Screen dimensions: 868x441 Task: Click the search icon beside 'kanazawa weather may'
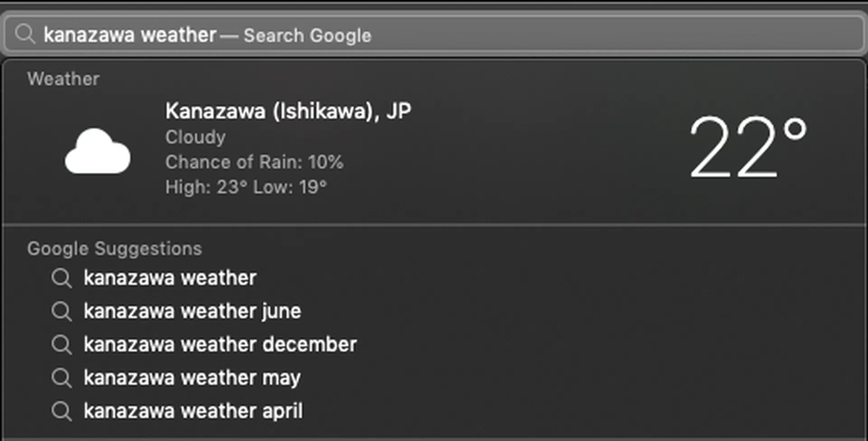tap(61, 378)
